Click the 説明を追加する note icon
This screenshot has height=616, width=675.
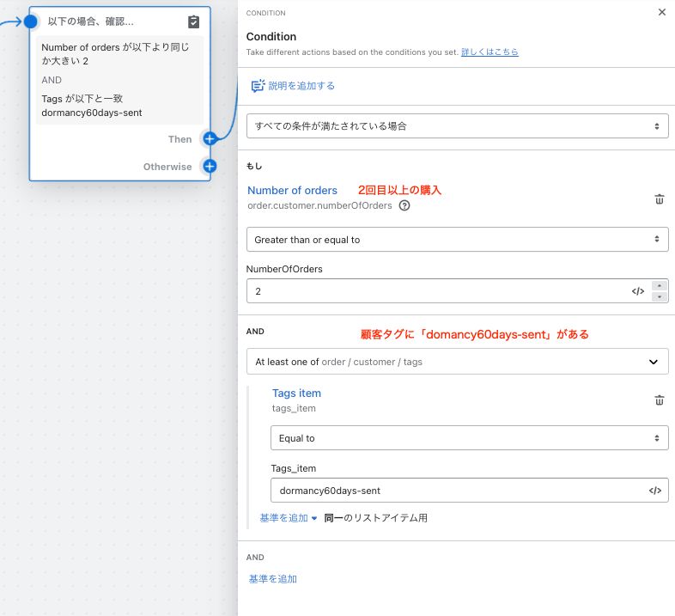[x=258, y=86]
